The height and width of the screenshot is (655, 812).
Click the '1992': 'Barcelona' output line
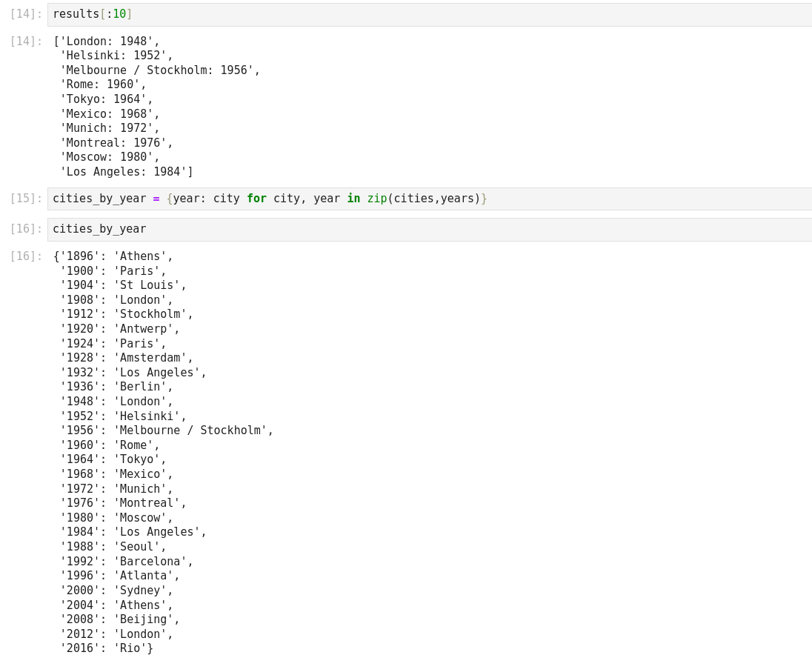click(126, 562)
